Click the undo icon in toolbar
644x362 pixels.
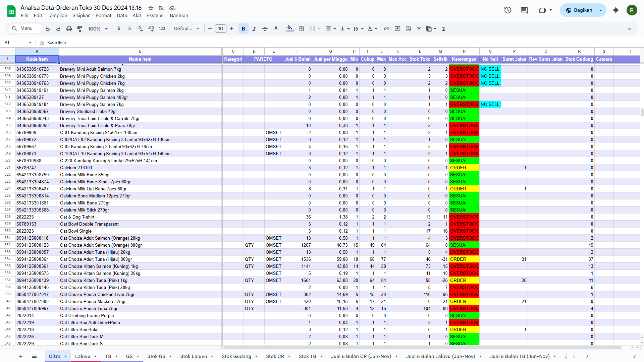click(x=48, y=29)
